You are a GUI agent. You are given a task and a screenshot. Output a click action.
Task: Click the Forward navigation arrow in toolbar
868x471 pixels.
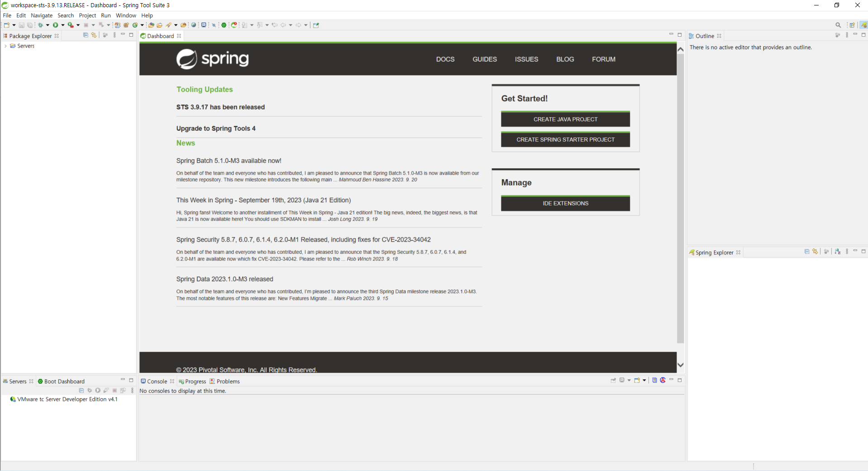click(x=298, y=25)
